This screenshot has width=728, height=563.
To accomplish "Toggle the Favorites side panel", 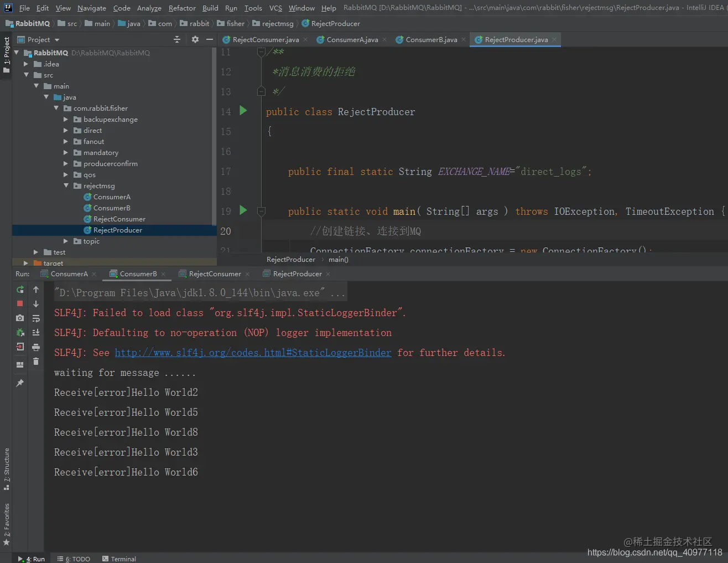I will click(x=6, y=524).
